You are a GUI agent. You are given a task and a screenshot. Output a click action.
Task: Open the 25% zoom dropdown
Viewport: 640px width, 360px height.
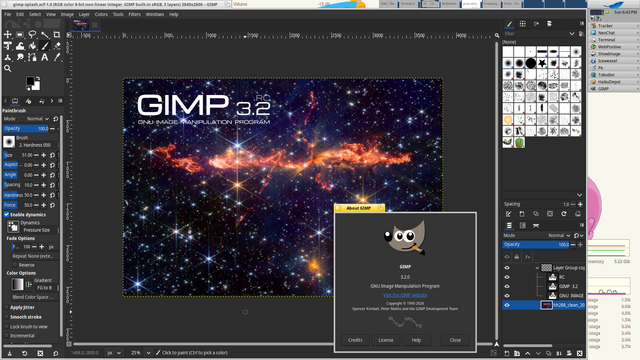tap(140, 353)
